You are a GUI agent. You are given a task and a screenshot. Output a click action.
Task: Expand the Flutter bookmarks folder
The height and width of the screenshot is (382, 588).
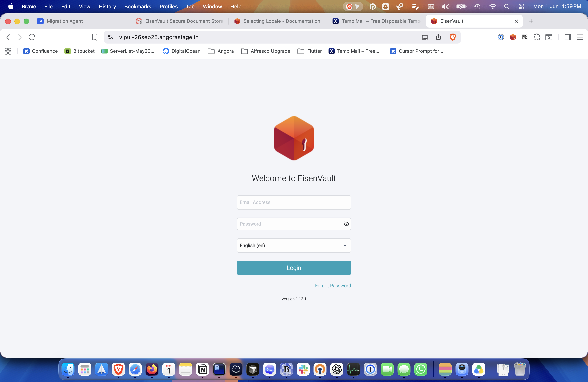click(310, 51)
